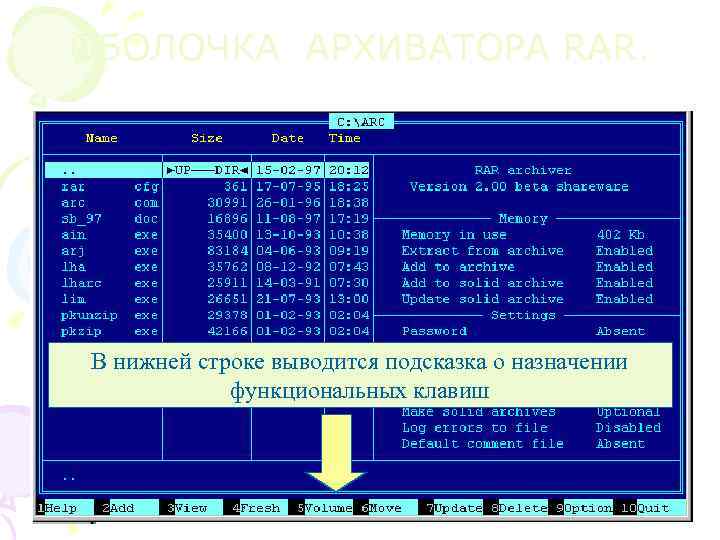The width and height of the screenshot is (720, 540).
Task: Click 'Default comment file' line
Action: coord(523,444)
